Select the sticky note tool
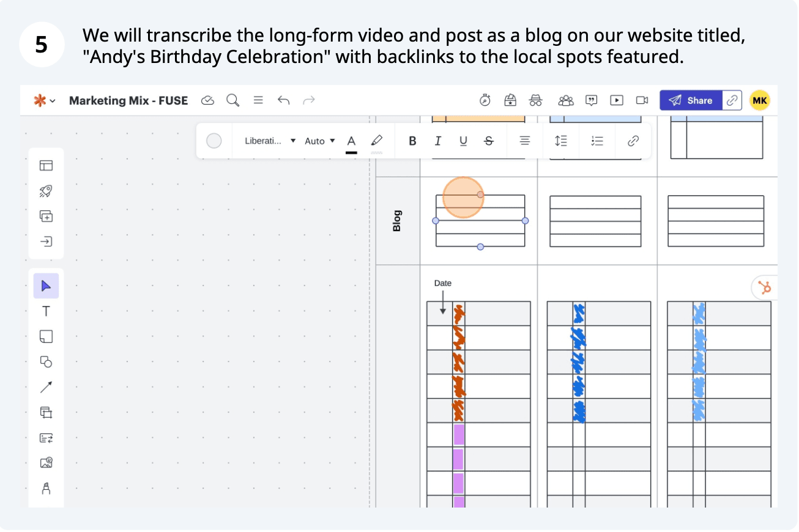This screenshot has width=799, height=532. [x=46, y=336]
